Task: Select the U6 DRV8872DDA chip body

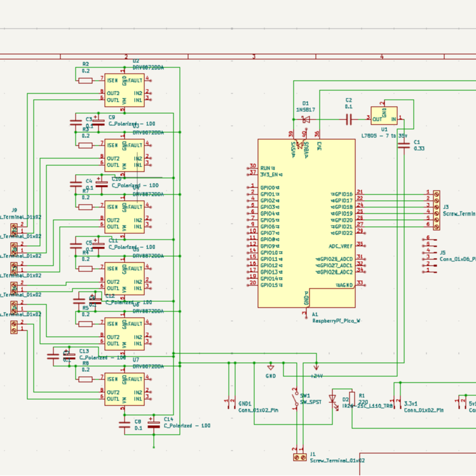Action: pos(125,334)
